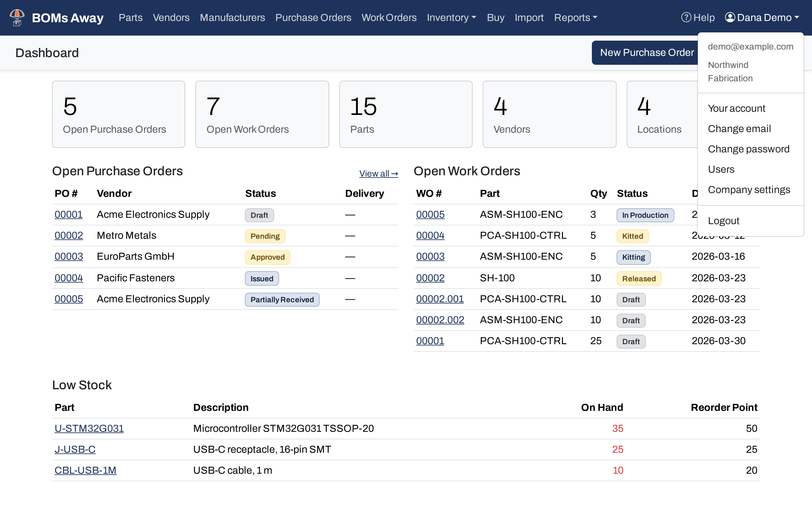812x508 pixels.
Task: Go to Parts in the navbar
Action: [x=131, y=17]
